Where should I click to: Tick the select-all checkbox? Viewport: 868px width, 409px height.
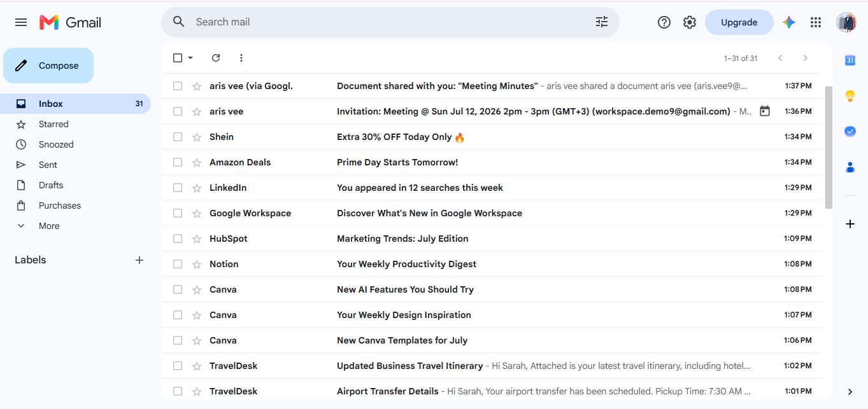(178, 58)
